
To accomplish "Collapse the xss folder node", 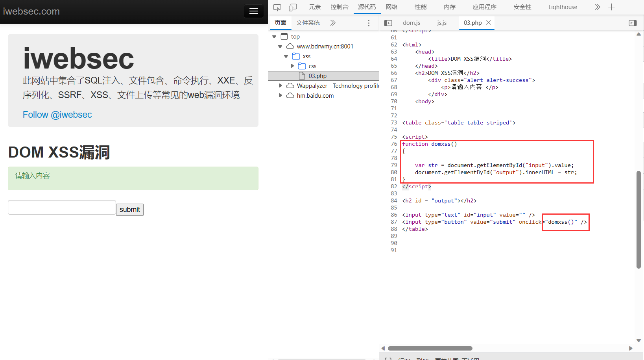I will coord(286,56).
